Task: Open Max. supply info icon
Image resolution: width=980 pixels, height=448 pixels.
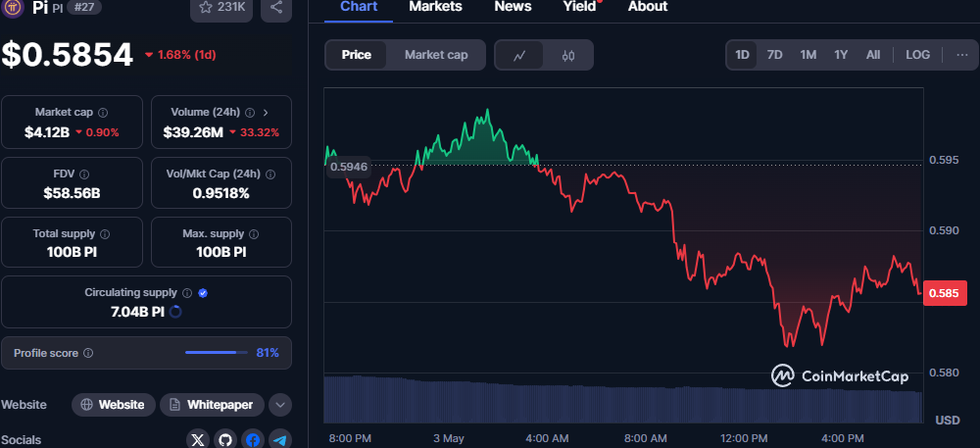Action: pyautogui.click(x=254, y=233)
